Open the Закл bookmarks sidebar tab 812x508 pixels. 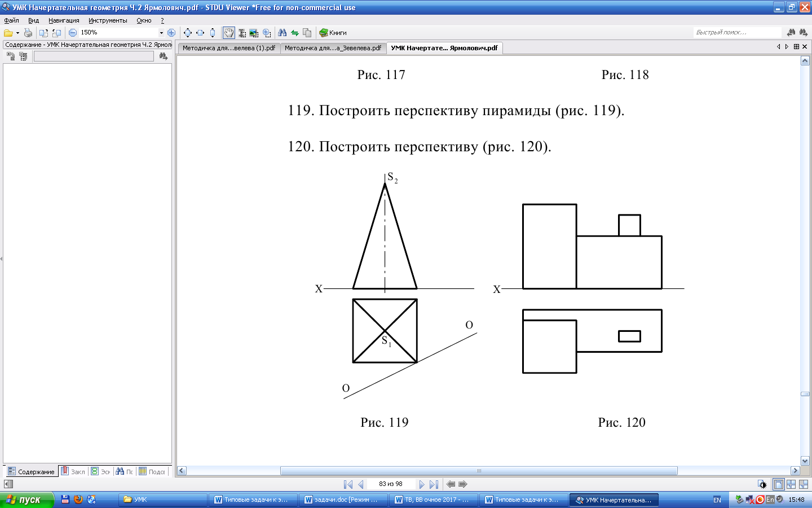(x=73, y=471)
